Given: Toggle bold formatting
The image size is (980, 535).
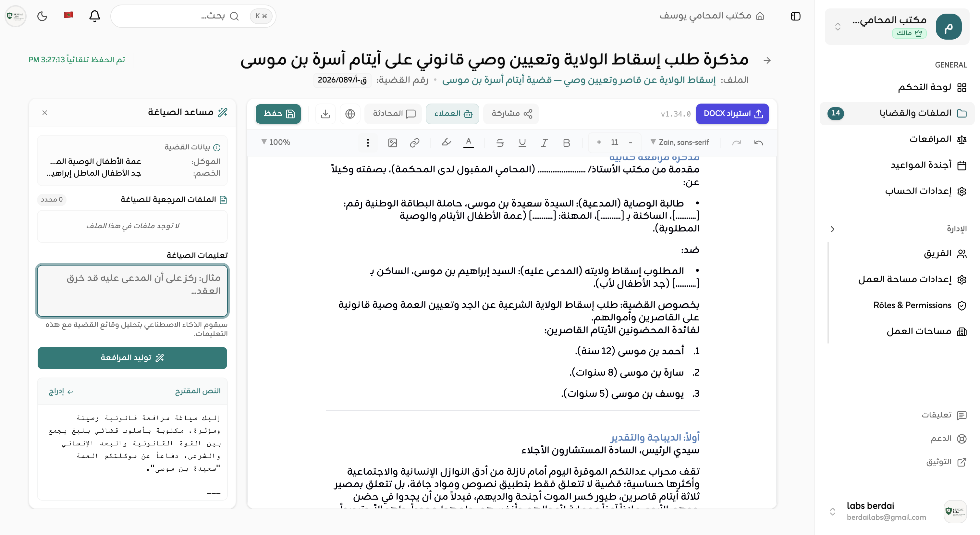Looking at the screenshot, I should pyautogui.click(x=567, y=142).
